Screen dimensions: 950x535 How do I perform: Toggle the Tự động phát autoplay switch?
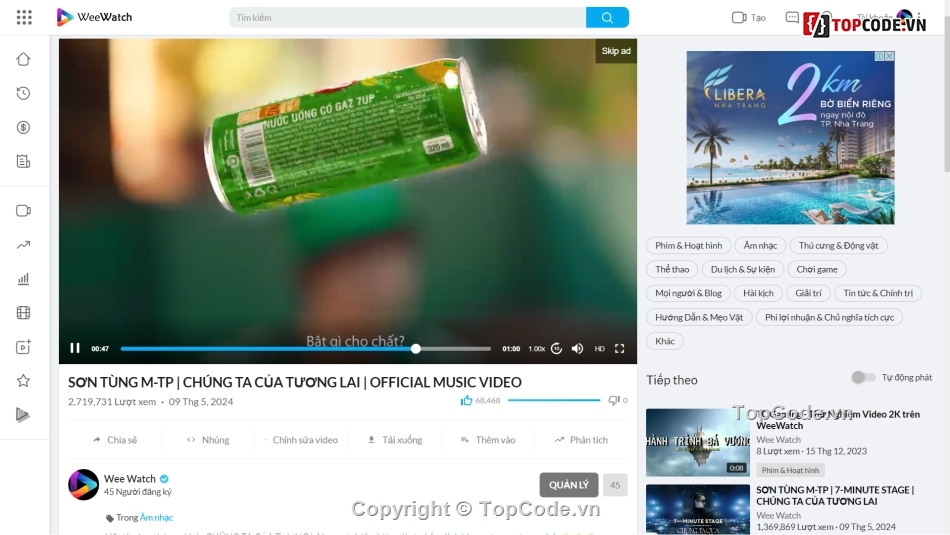point(863,377)
